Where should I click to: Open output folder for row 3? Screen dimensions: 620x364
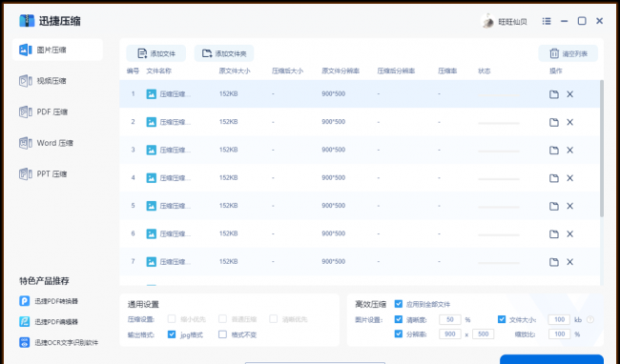tap(554, 150)
